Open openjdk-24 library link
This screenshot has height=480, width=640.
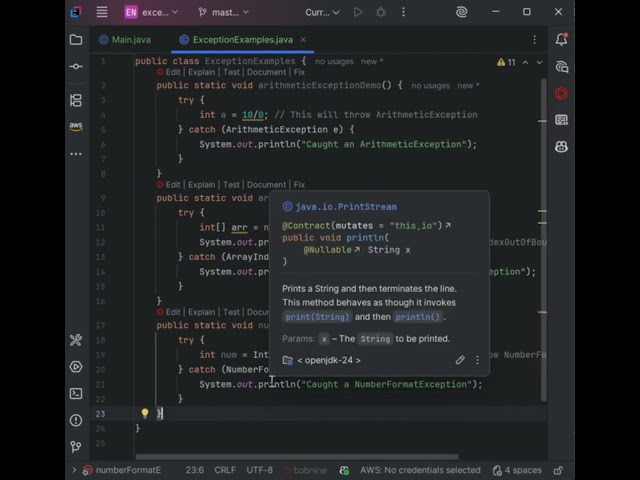coord(329,360)
